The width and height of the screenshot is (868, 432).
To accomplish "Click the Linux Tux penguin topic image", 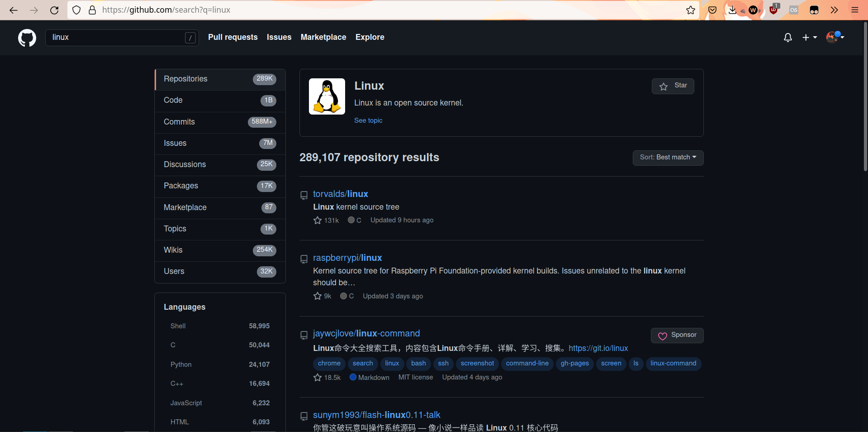I will [x=327, y=96].
